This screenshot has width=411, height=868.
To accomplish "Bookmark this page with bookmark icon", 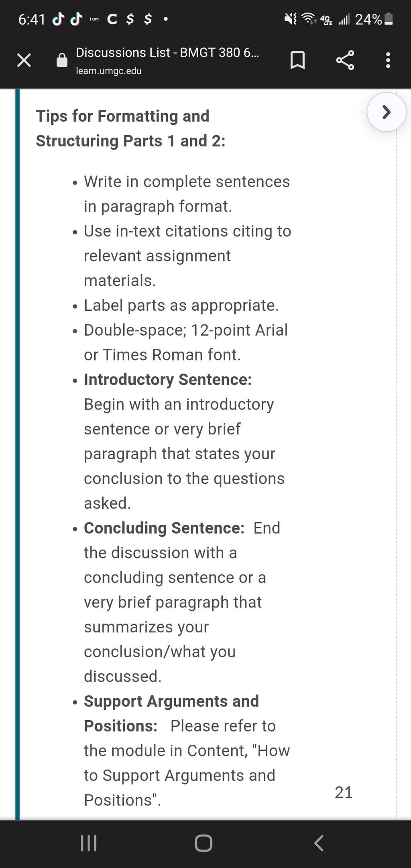I will tap(297, 60).
